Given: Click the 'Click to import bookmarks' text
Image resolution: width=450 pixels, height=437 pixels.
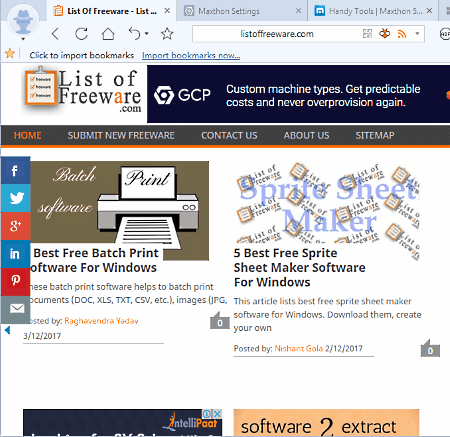Looking at the screenshot, I should 82,55.
